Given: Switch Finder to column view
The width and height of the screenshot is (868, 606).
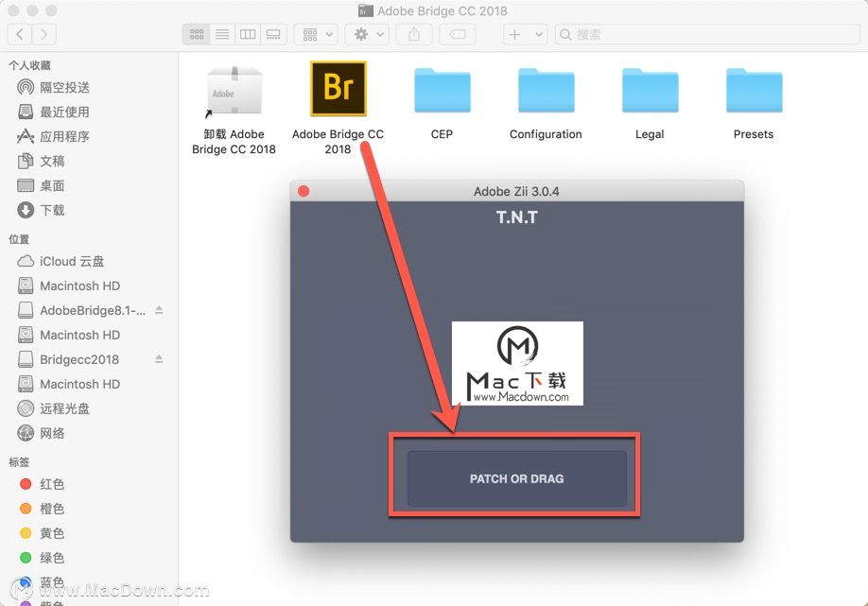Looking at the screenshot, I should [x=248, y=34].
